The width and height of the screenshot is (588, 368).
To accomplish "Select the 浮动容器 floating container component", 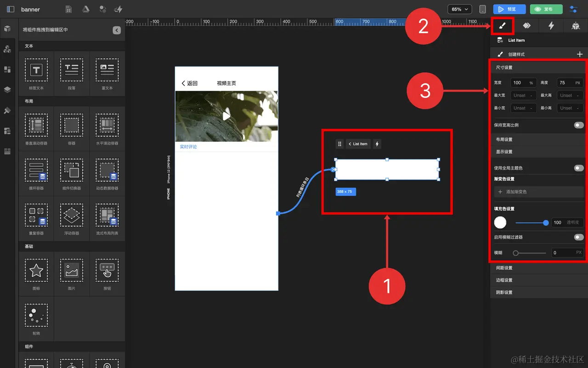I will (x=72, y=218).
